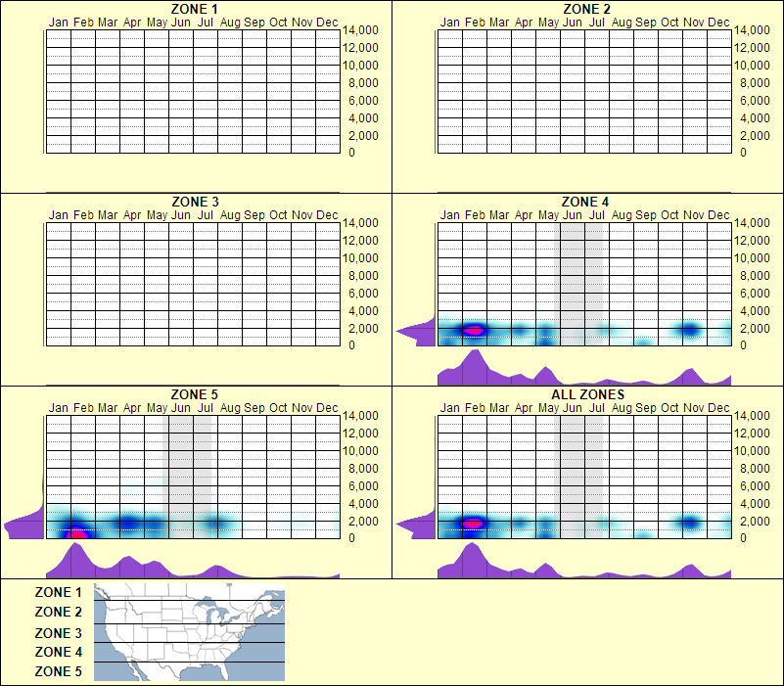Select the magenta hotspot in ZONE 4 heatmap
The image size is (784, 686).
point(475,331)
